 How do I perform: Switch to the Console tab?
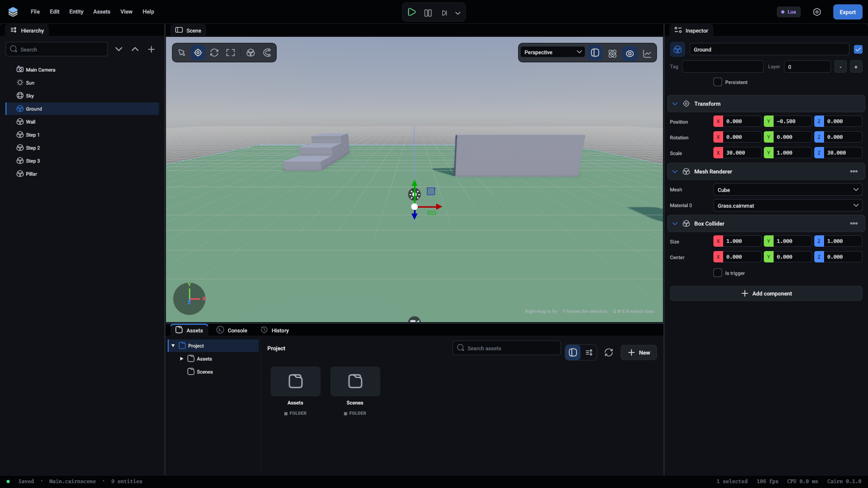pyautogui.click(x=232, y=330)
